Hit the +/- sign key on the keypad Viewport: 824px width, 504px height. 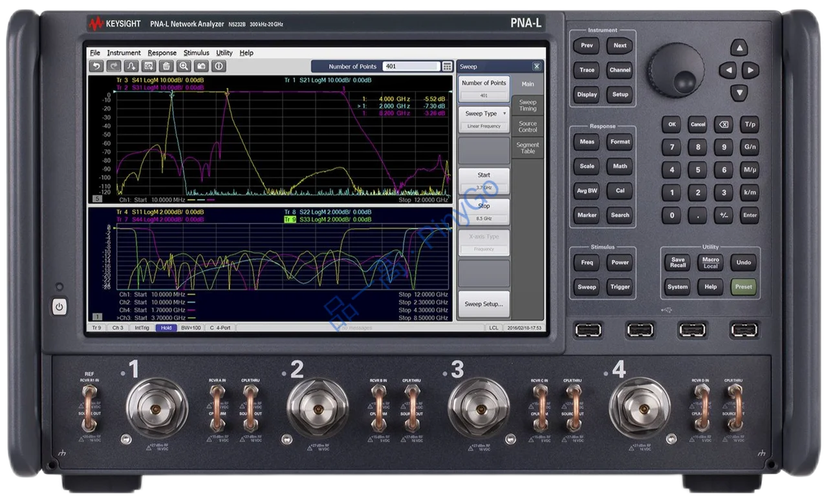click(x=724, y=216)
